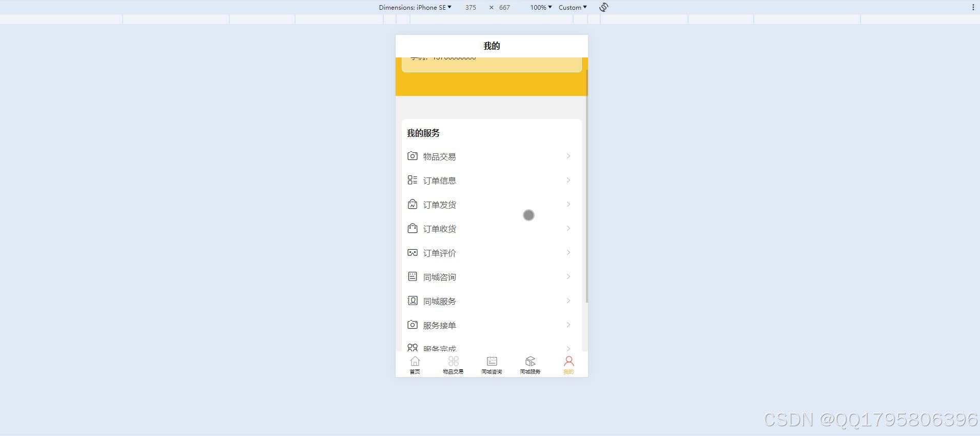Click the 订单评价 goggles icon
The height and width of the screenshot is (436, 980).
tap(413, 252)
